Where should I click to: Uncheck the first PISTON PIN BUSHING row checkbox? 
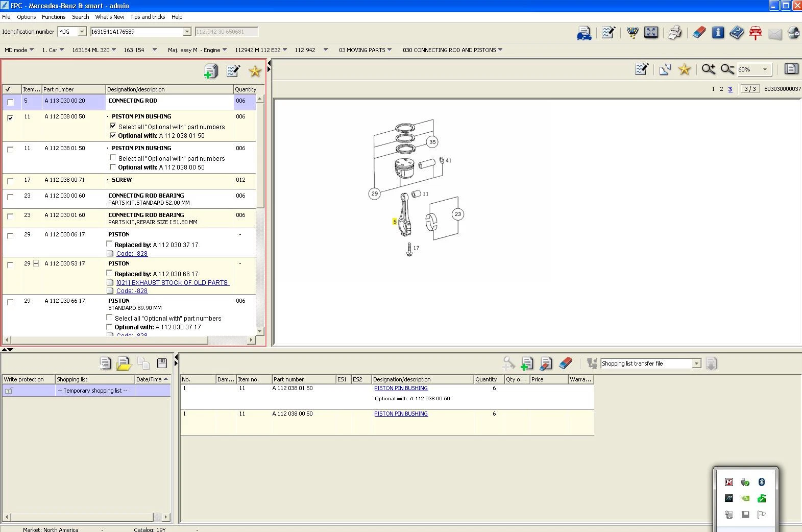10,117
